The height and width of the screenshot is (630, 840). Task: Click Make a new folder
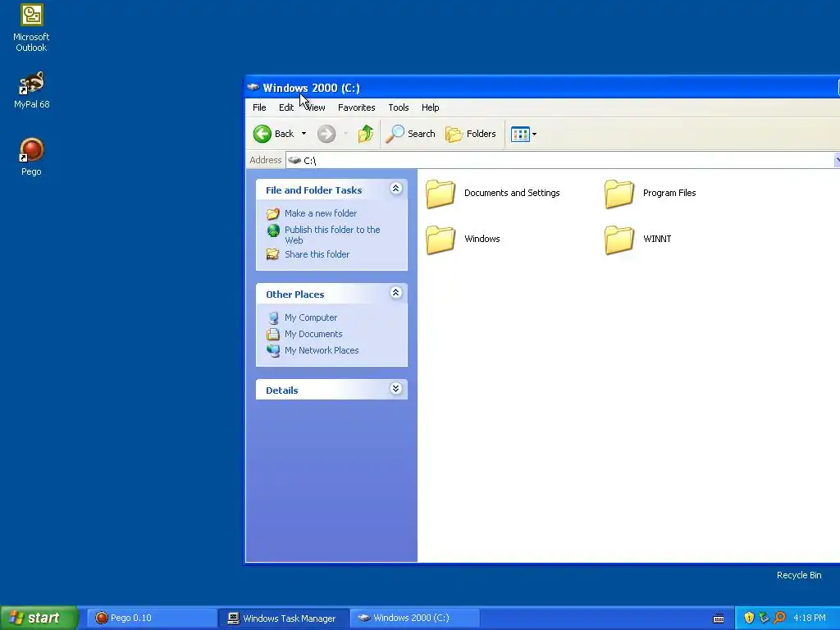click(321, 213)
